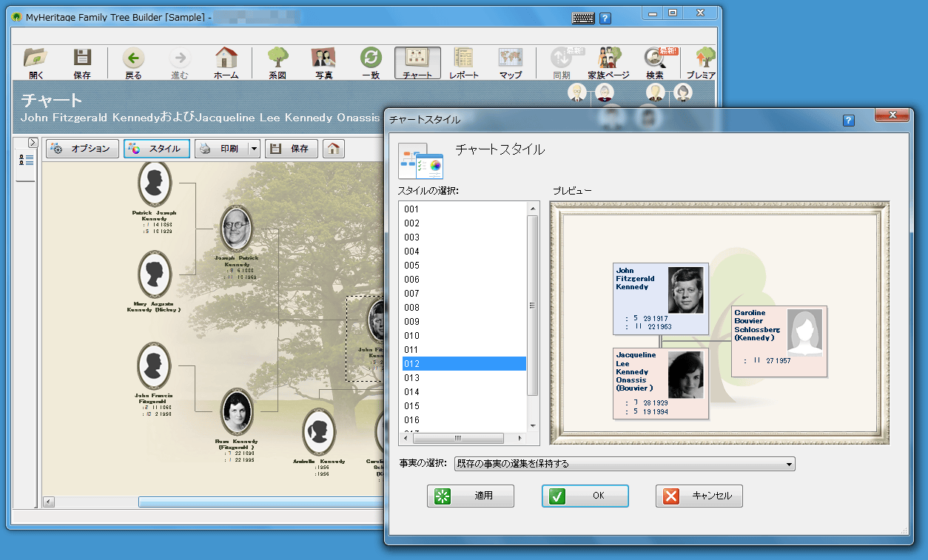Select style 016 in the list

pos(463,420)
